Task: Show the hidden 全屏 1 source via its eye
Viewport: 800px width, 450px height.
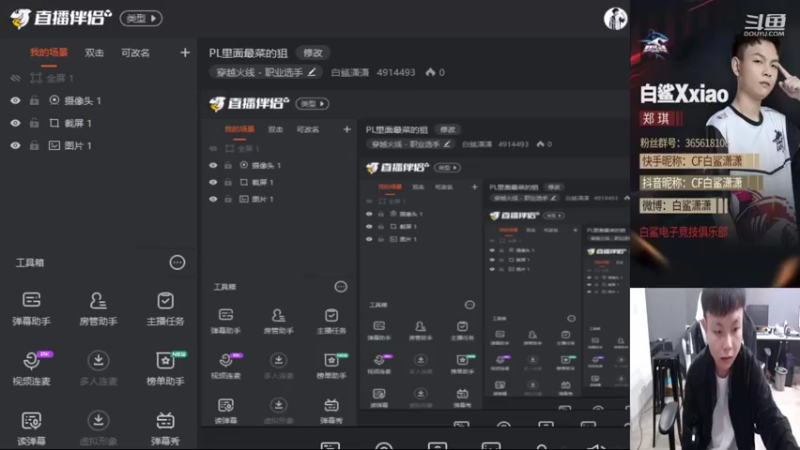Action: (x=15, y=78)
